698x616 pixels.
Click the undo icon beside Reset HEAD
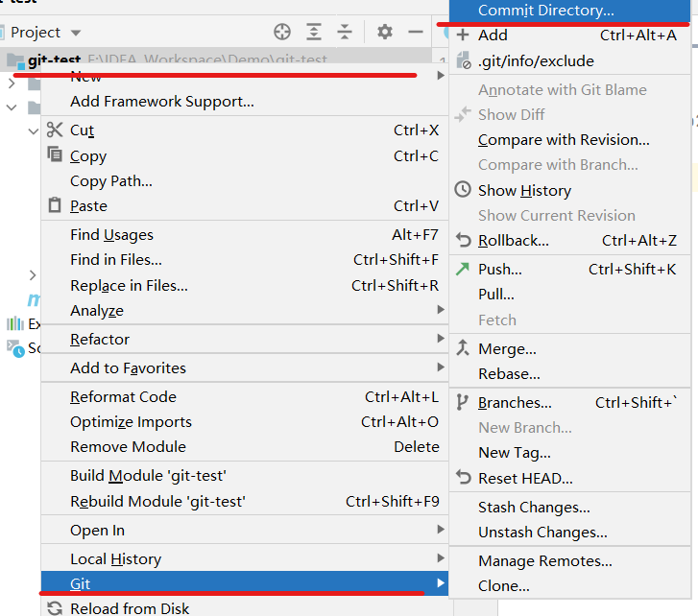(x=463, y=478)
